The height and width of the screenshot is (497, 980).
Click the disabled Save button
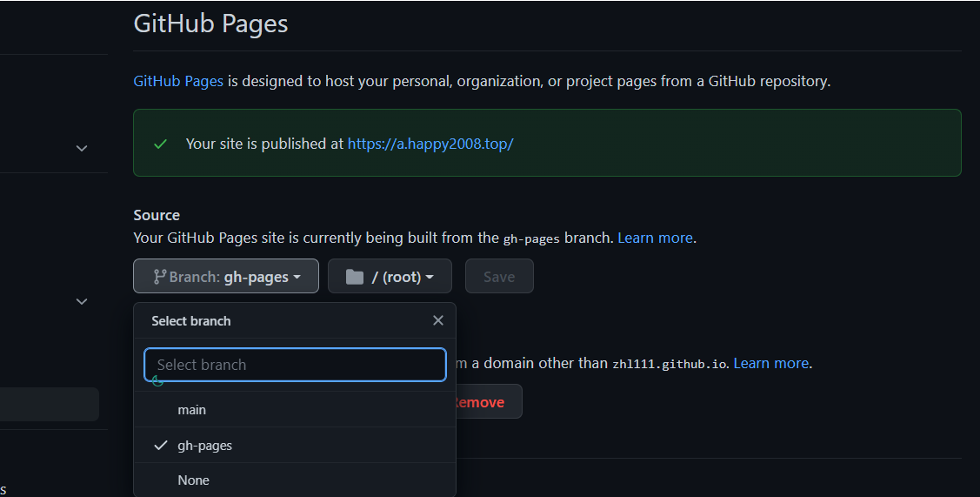click(499, 276)
